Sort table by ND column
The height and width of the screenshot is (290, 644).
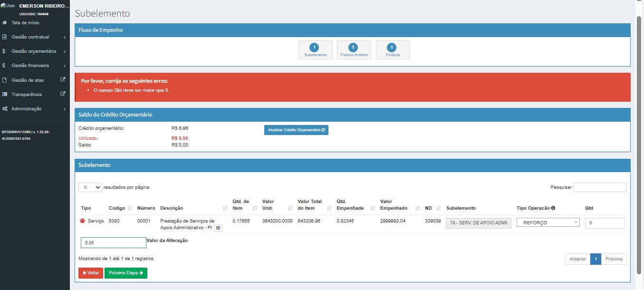(x=439, y=208)
